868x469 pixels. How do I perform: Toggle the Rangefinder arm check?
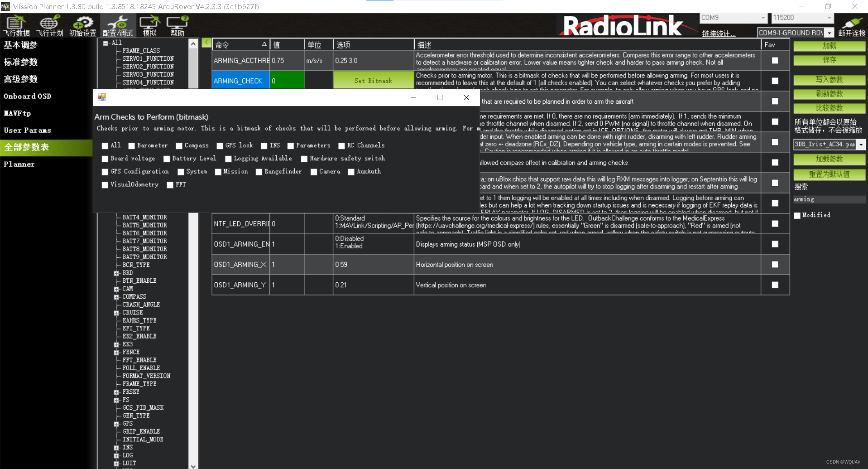pyautogui.click(x=259, y=172)
